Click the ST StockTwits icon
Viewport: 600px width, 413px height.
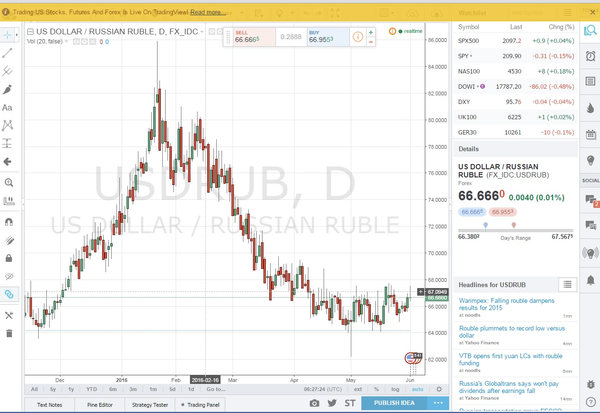point(350,403)
